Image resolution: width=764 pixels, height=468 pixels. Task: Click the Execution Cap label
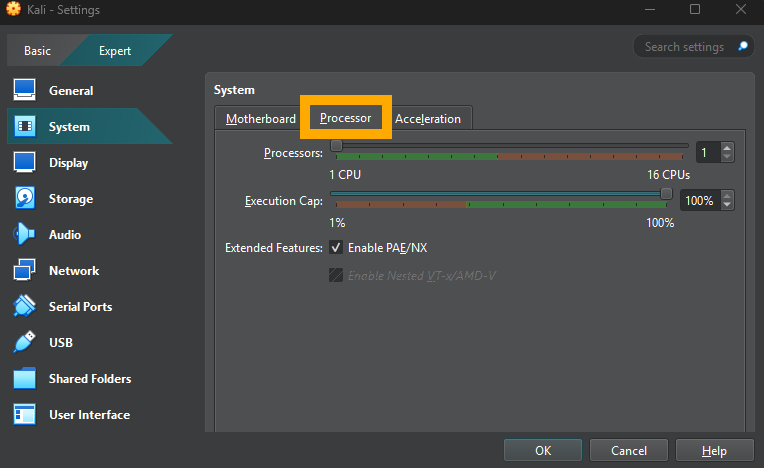(284, 201)
